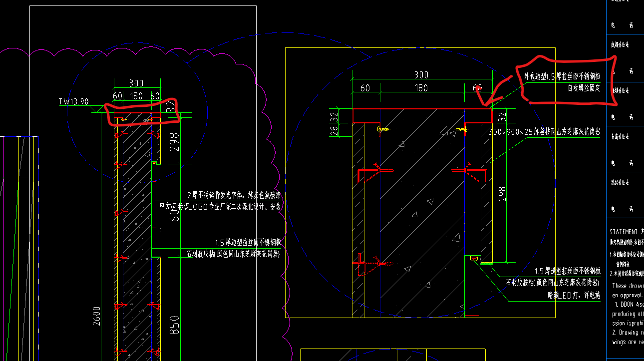Select the TW13.90 elevation label

coord(73,102)
